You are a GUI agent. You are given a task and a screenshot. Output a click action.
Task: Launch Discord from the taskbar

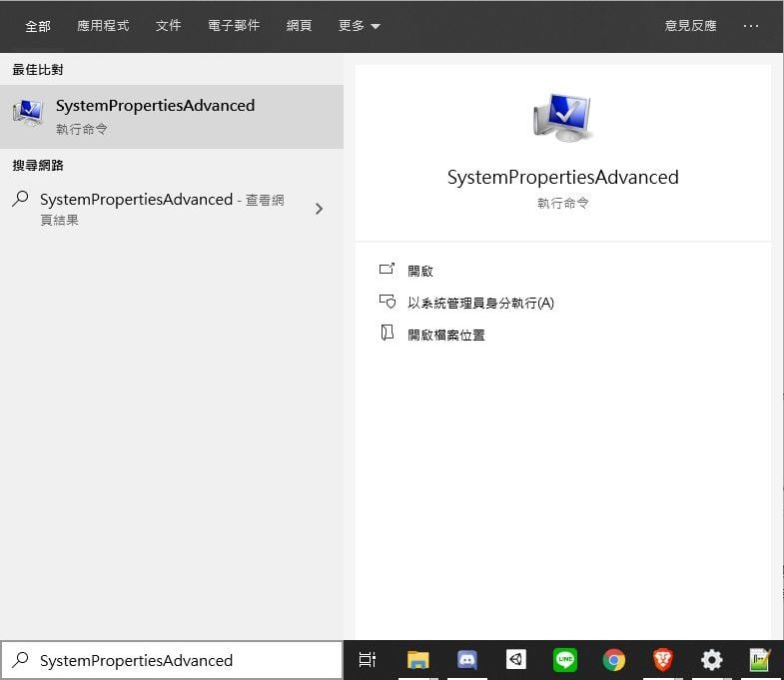pyautogui.click(x=467, y=660)
